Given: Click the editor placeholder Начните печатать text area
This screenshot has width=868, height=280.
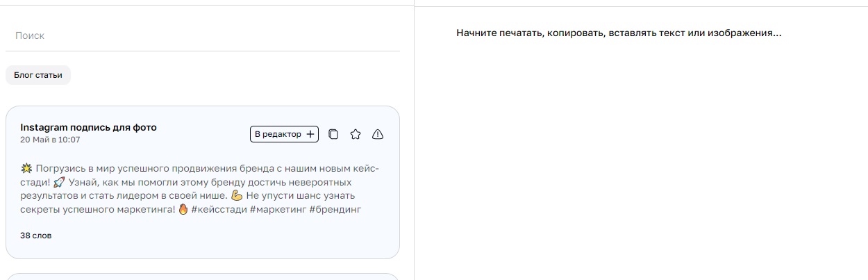Looking at the screenshot, I should tap(619, 33).
